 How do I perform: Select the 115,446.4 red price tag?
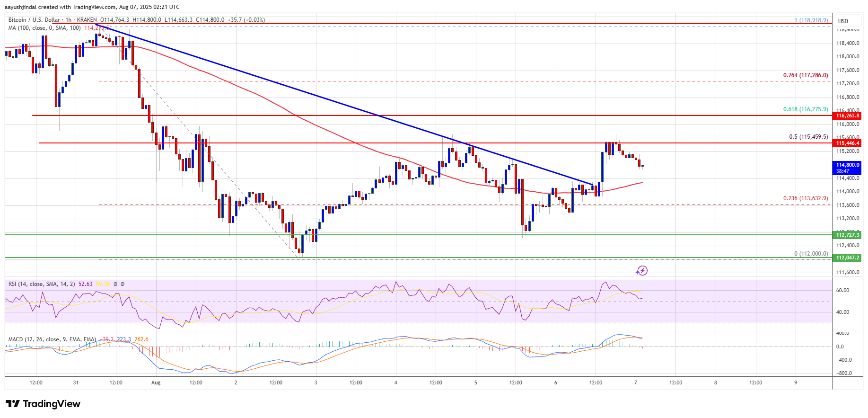click(848, 143)
